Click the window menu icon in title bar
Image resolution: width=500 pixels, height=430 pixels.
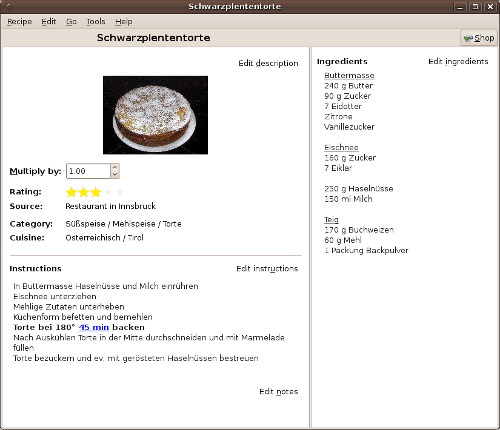pyautogui.click(x=8, y=6)
